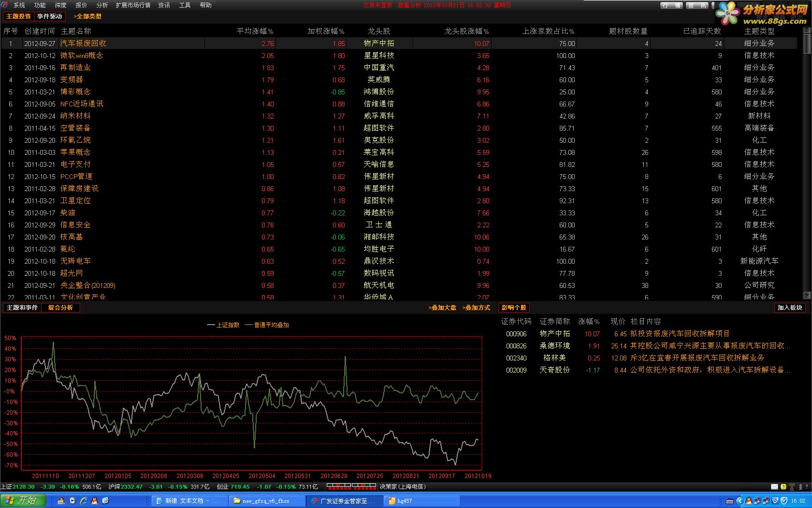Open the keyboard input-method icon in the system tray

point(730,501)
